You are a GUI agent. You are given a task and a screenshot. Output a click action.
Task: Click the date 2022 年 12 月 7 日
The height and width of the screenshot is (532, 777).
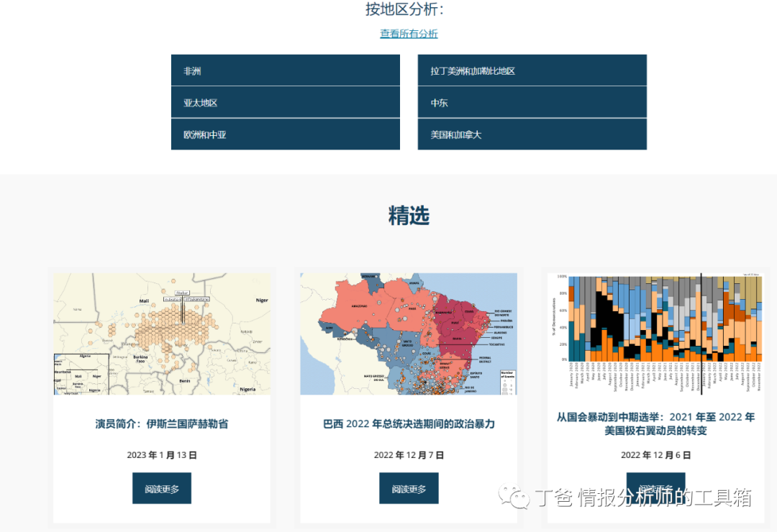point(409,455)
